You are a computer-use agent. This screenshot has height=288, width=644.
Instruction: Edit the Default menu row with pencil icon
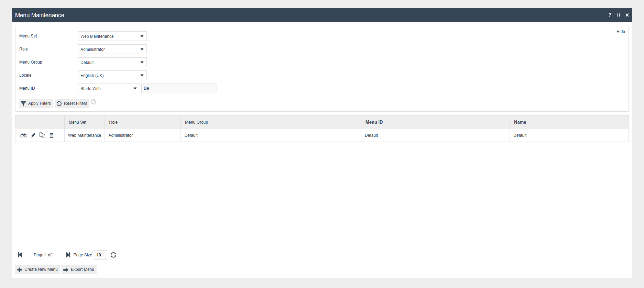[x=33, y=135]
